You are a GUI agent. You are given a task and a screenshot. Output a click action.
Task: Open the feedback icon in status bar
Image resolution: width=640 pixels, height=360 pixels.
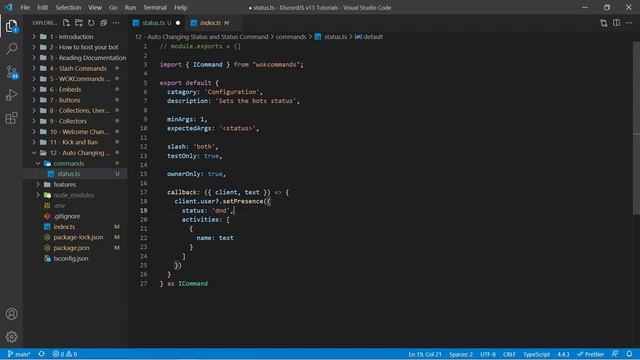[x=615, y=354]
